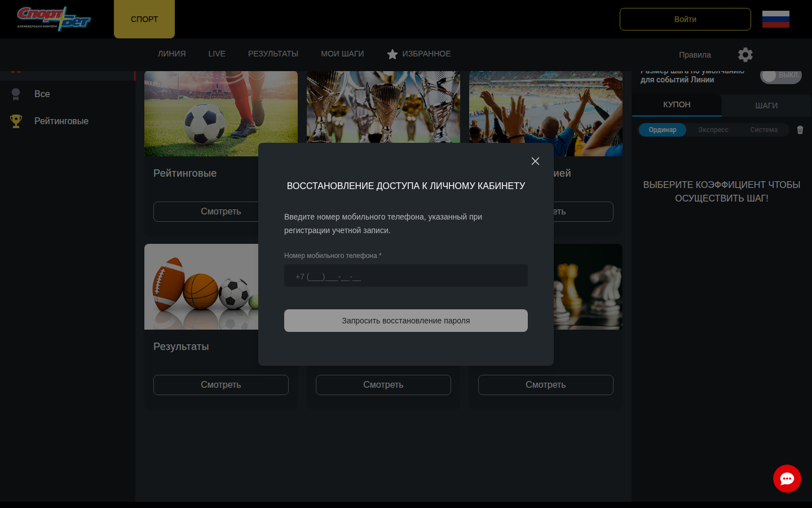Close the password recovery dialog
Viewport: 812px width, 508px height.
(x=535, y=161)
